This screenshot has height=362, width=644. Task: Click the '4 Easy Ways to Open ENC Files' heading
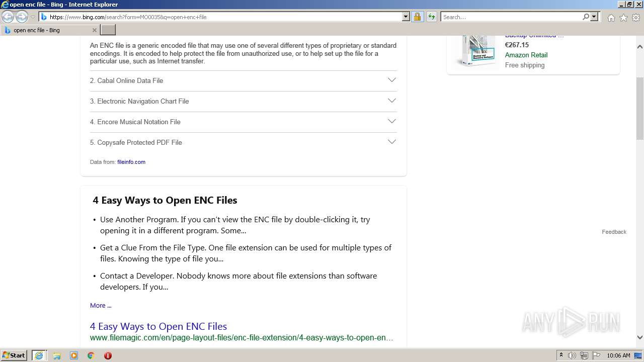(165, 200)
